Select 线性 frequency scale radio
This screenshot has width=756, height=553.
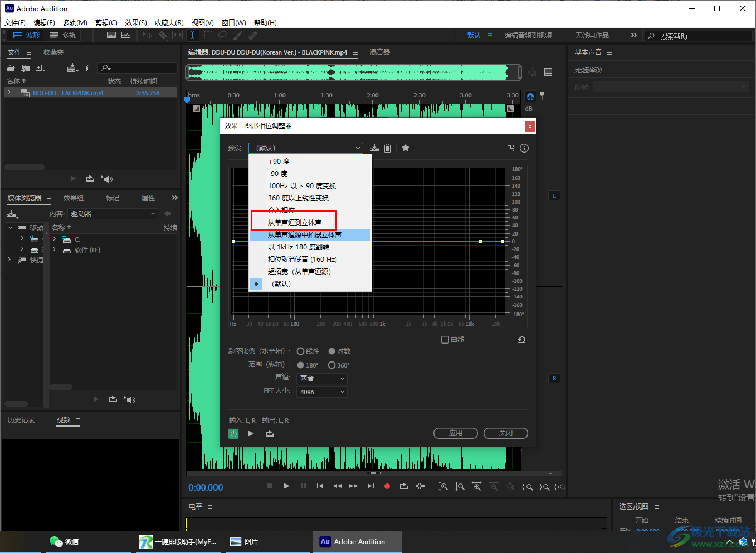click(x=301, y=351)
